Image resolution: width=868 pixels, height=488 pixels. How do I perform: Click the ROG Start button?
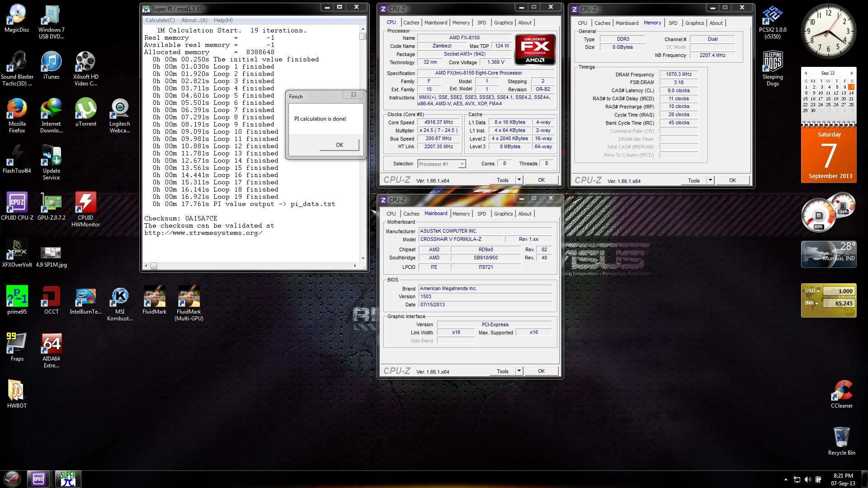click(11, 479)
